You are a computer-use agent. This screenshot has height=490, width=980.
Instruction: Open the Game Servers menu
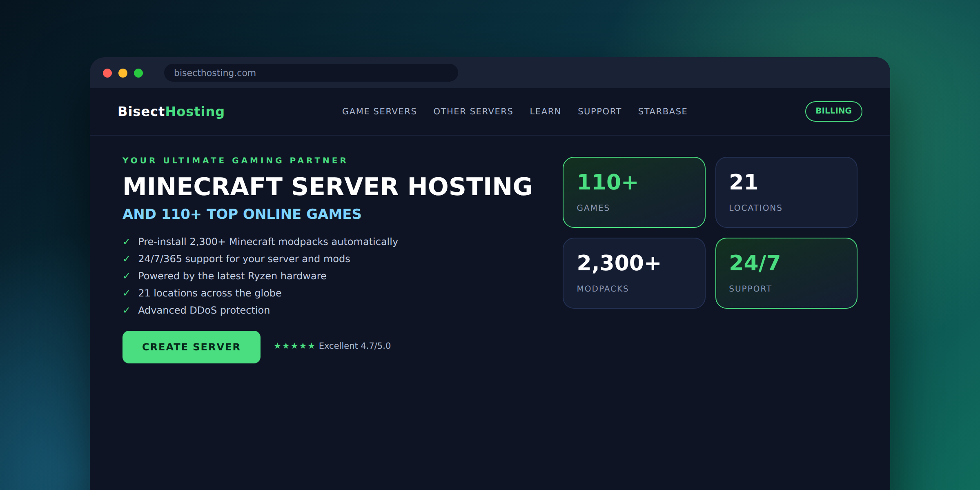point(379,111)
